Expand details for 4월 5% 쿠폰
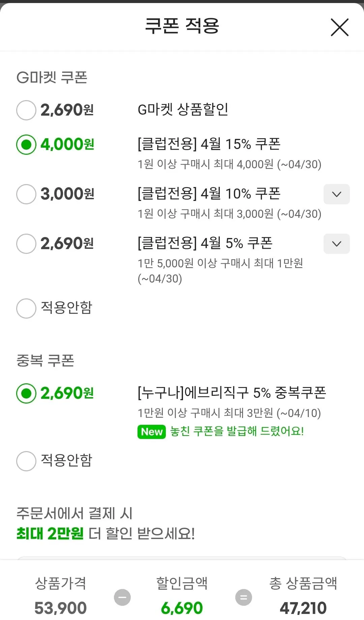This screenshot has height=620, width=364. point(336,244)
